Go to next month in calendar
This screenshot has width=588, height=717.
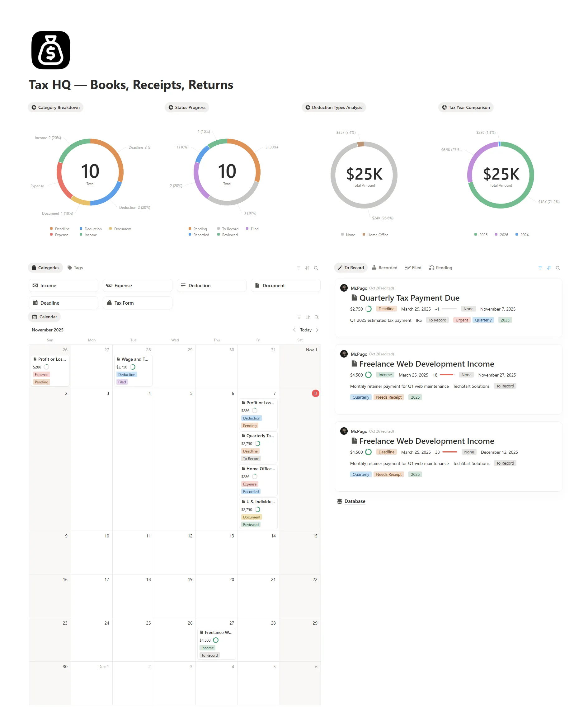(317, 330)
